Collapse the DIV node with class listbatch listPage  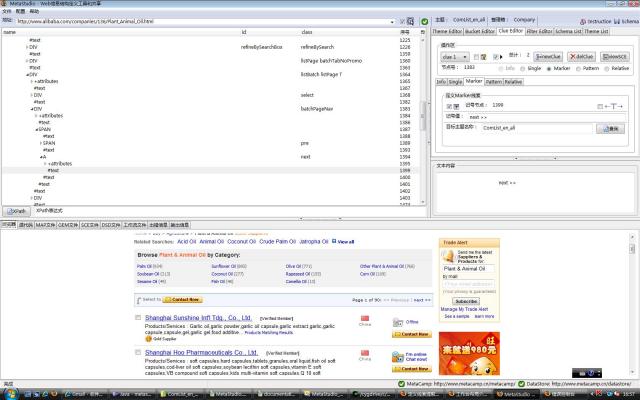click(27, 75)
